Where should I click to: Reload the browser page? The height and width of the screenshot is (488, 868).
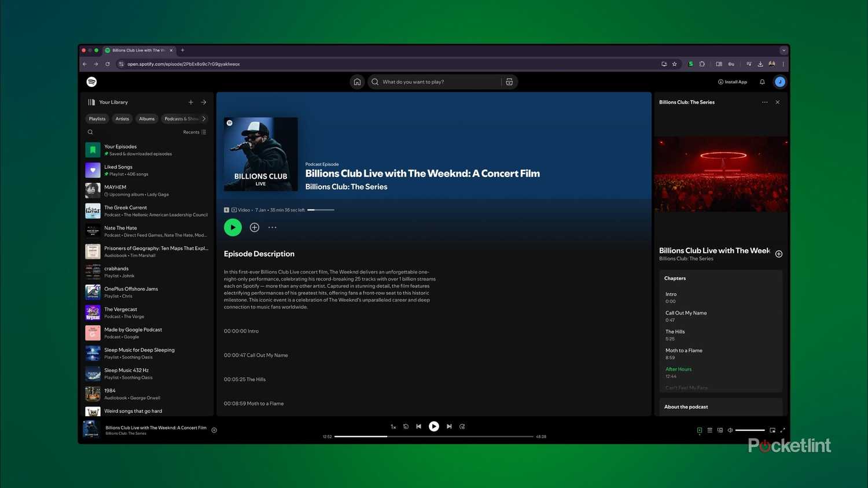click(x=108, y=64)
